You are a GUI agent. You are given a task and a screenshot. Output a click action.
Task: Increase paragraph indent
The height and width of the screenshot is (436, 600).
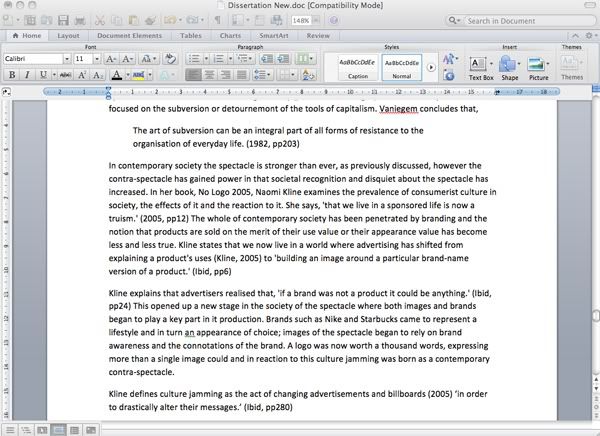pos(283,59)
